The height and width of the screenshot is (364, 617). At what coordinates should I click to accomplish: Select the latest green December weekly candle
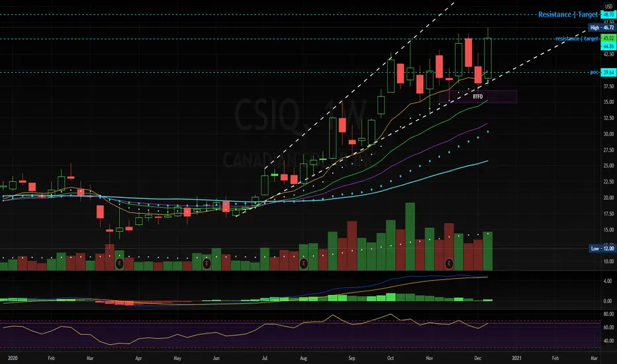point(488,58)
